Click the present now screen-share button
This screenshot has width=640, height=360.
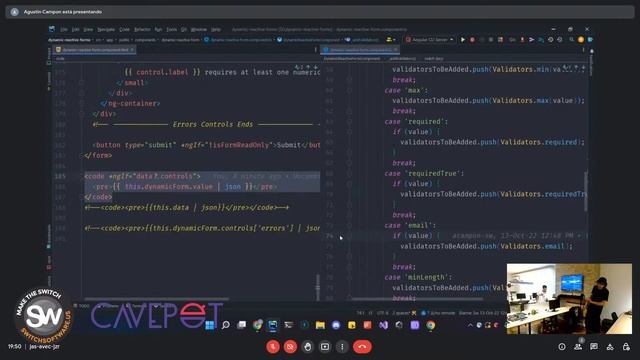pyautogui.click(x=325, y=347)
